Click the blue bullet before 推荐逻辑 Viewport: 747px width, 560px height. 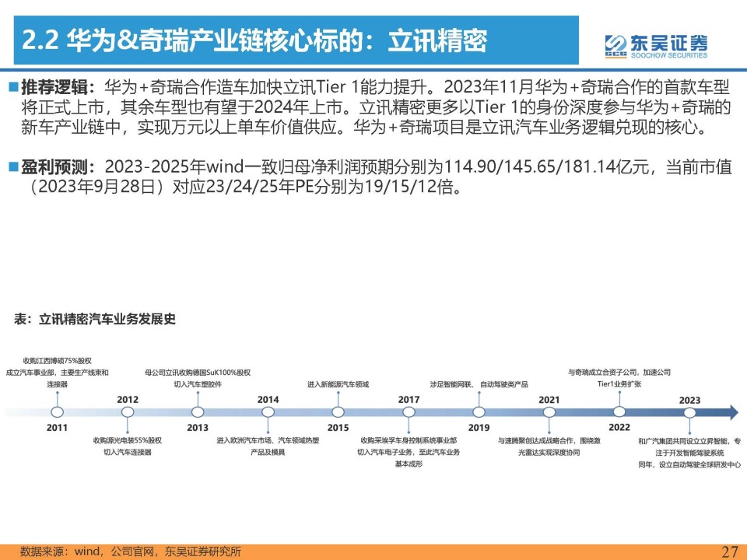coord(13,88)
